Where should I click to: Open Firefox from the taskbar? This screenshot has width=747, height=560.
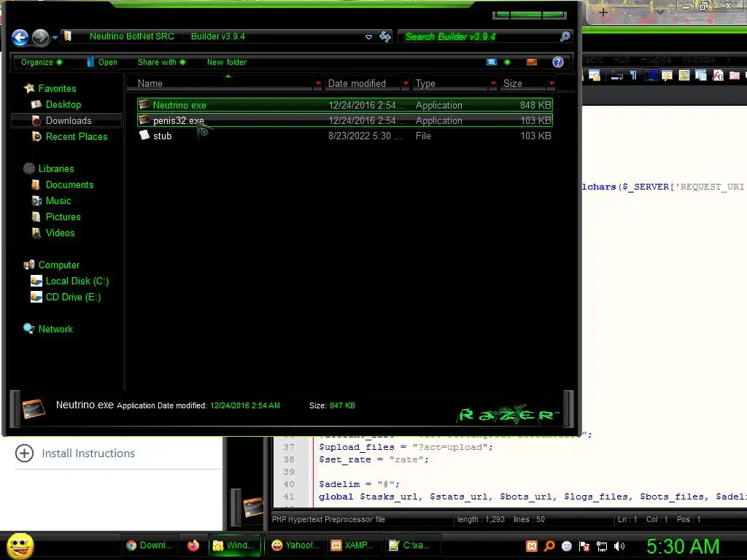(x=193, y=545)
